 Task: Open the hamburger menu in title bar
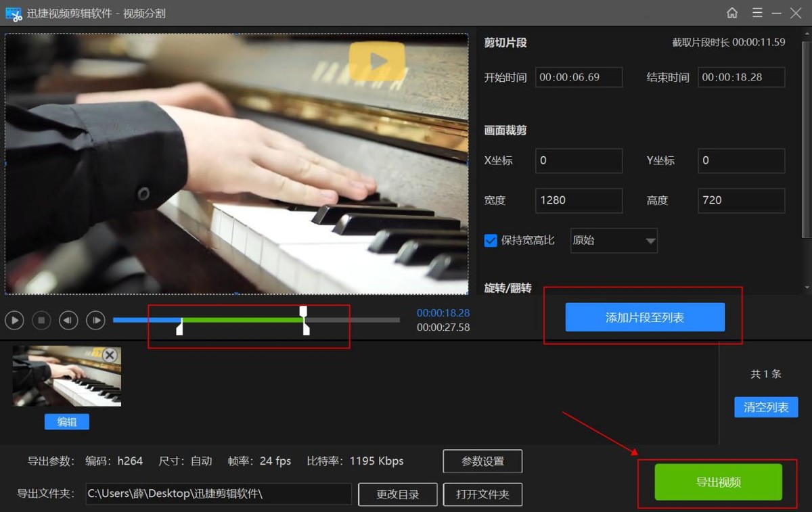757,13
